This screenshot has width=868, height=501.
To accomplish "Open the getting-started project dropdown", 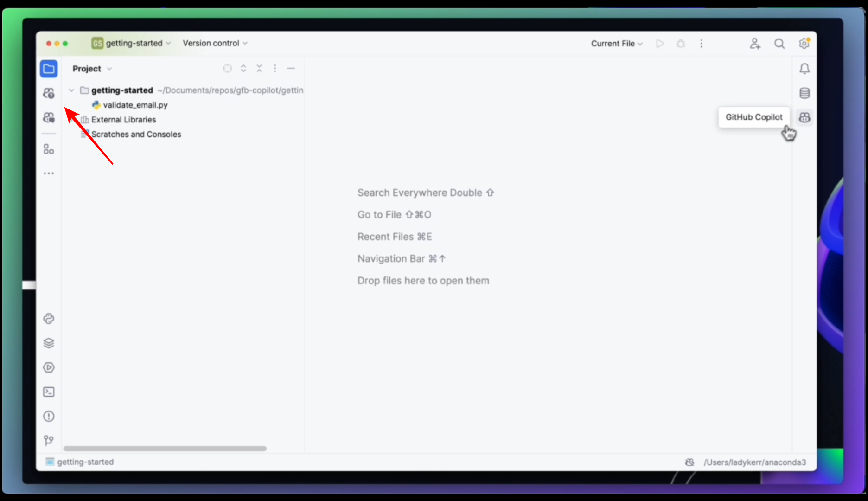I will click(131, 44).
